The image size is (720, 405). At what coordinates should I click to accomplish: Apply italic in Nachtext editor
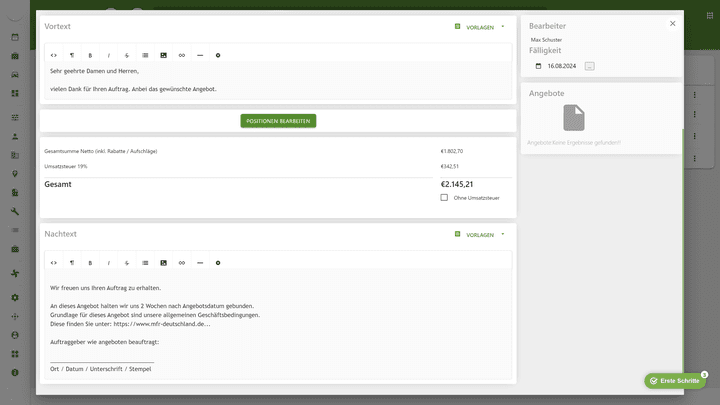(x=109, y=263)
